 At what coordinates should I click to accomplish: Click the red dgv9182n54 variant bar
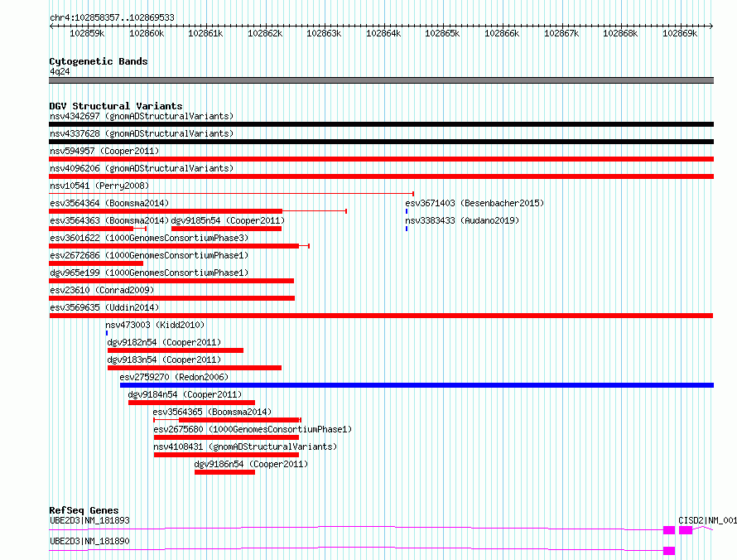click(176, 350)
